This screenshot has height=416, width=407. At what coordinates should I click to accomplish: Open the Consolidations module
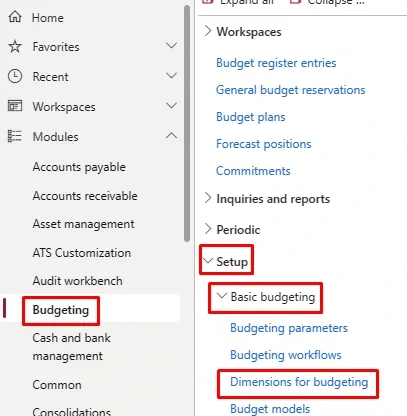[72, 411]
